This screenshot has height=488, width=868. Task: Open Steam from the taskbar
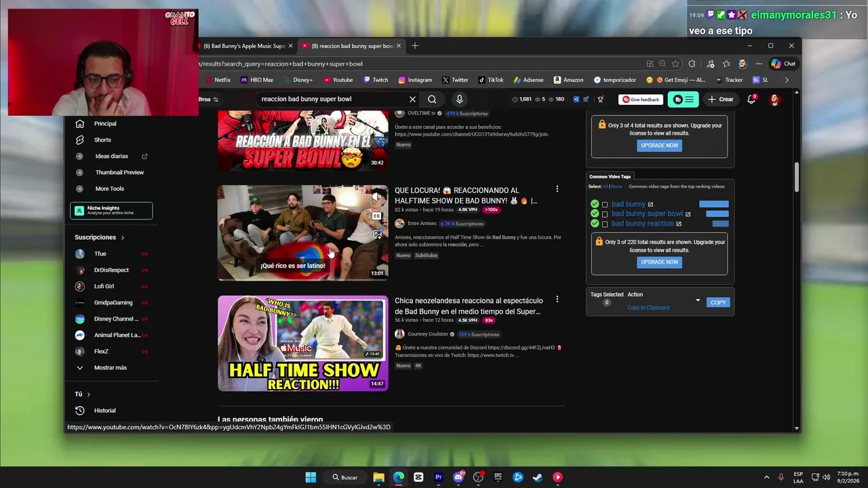point(537,477)
